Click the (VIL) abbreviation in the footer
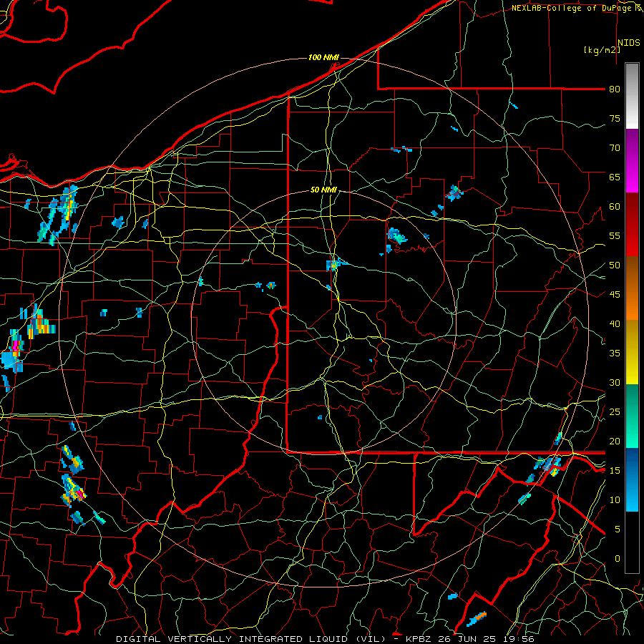Screen dimensions: 644x644 point(371,639)
